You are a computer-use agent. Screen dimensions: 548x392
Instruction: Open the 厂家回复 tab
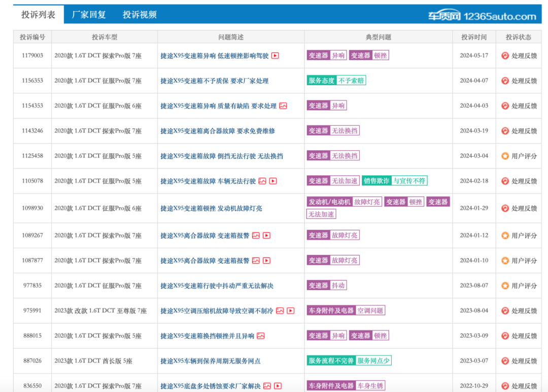(x=89, y=15)
